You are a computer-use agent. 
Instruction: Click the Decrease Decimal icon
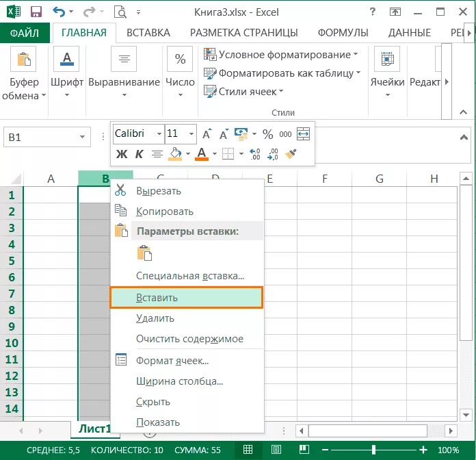pyautogui.click(x=273, y=154)
